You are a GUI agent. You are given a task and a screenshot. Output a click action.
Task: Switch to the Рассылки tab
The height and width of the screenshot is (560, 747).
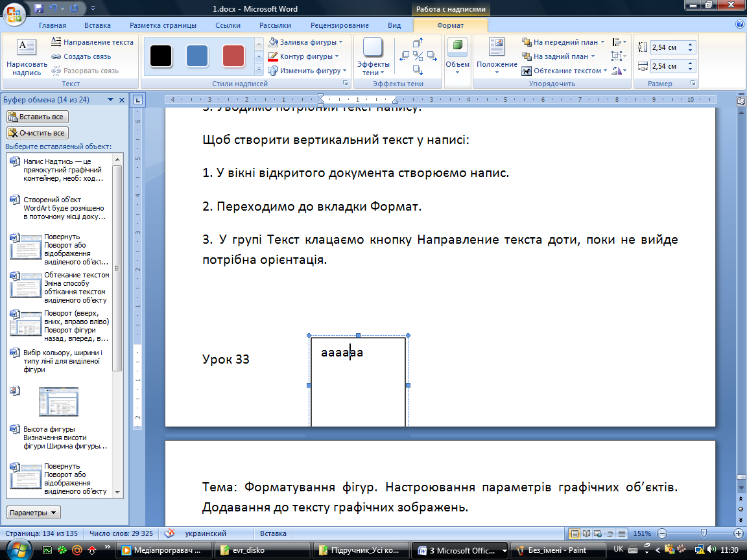coord(275,25)
